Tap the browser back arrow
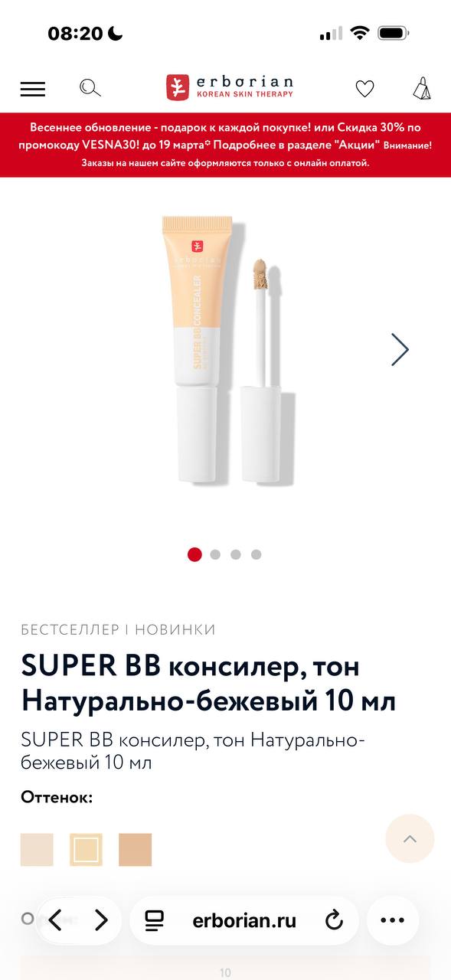The height and width of the screenshot is (980, 451). tap(55, 920)
